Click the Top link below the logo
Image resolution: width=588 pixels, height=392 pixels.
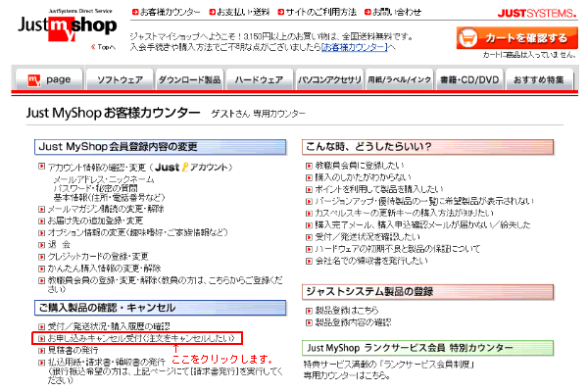[105, 47]
